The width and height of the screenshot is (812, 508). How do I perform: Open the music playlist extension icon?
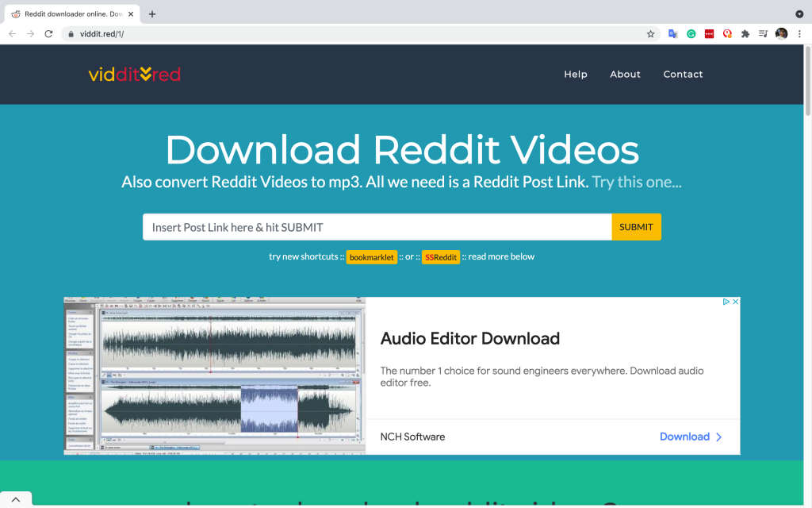point(763,33)
